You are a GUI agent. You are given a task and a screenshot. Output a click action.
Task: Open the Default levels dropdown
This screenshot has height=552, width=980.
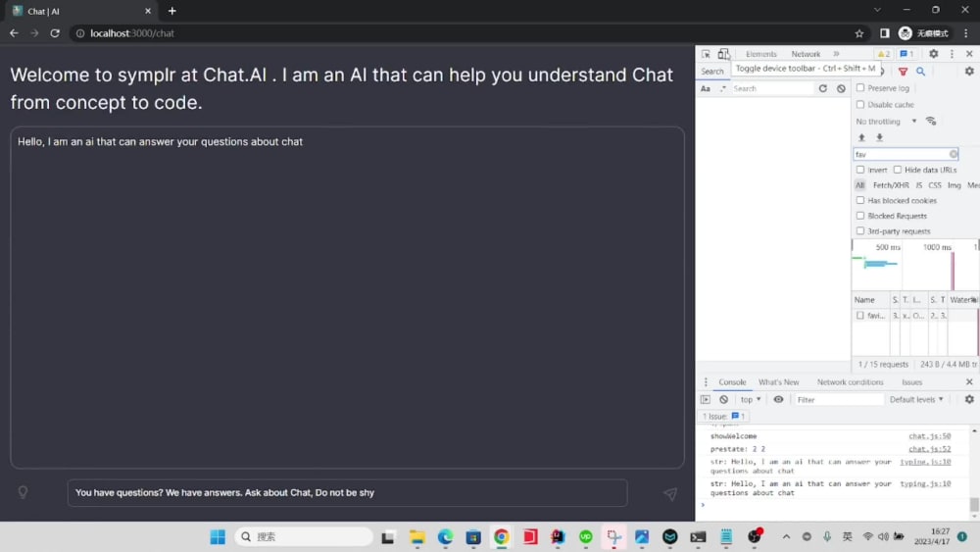[916, 399]
